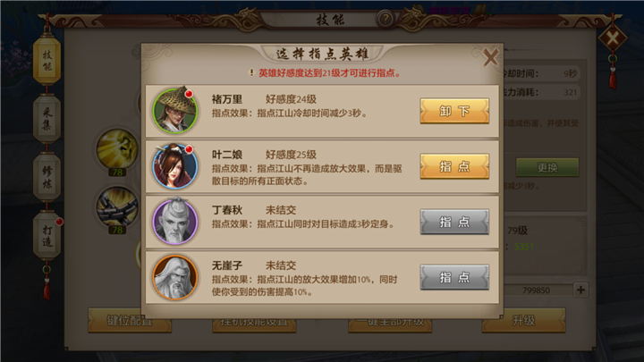The height and width of the screenshot is (362, 644).
Task: Open help question mark beside 技能 title
Action: coord(385,19)
